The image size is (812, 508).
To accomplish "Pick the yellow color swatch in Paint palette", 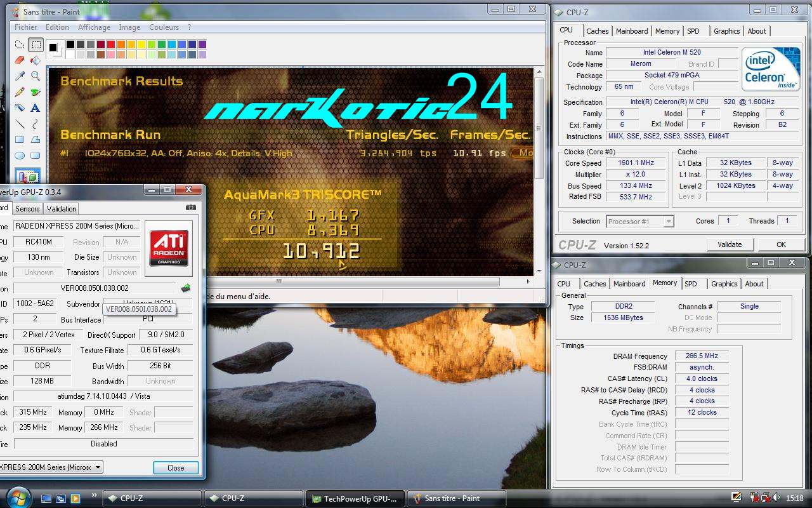I will (x=141, y=44).
